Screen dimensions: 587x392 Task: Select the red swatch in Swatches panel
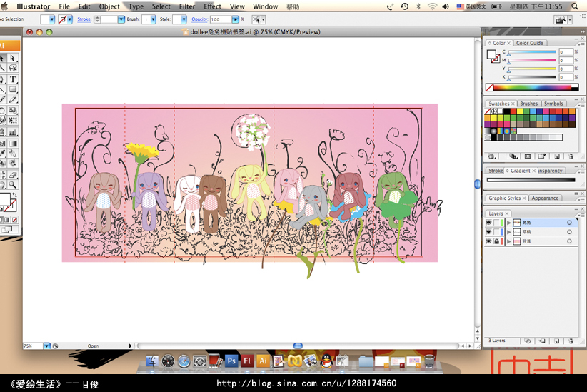pos(513,111)
